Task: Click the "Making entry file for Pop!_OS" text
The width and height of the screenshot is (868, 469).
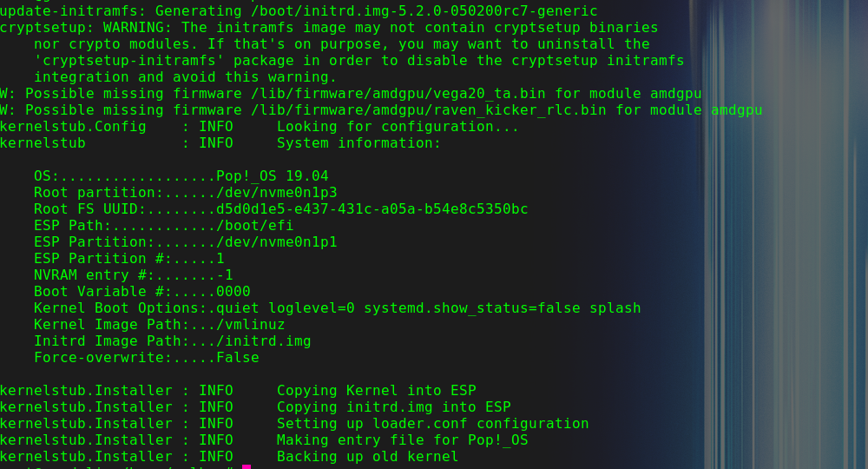Action: pos(402,440)
